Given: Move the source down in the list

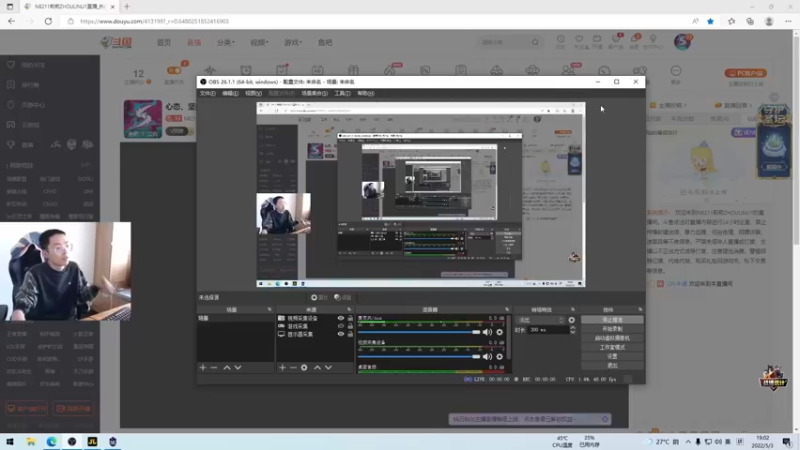Looking at the screenshot, I should [x=329, y=367].
